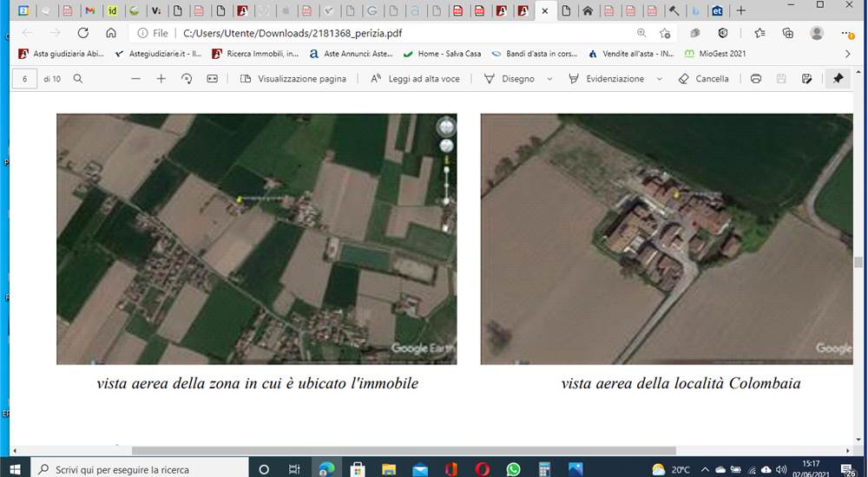Image resolution: width=868 pixels, height=477 pixels.
Task: Click the Leggi ad alta voce button
Action: point(415,79)
